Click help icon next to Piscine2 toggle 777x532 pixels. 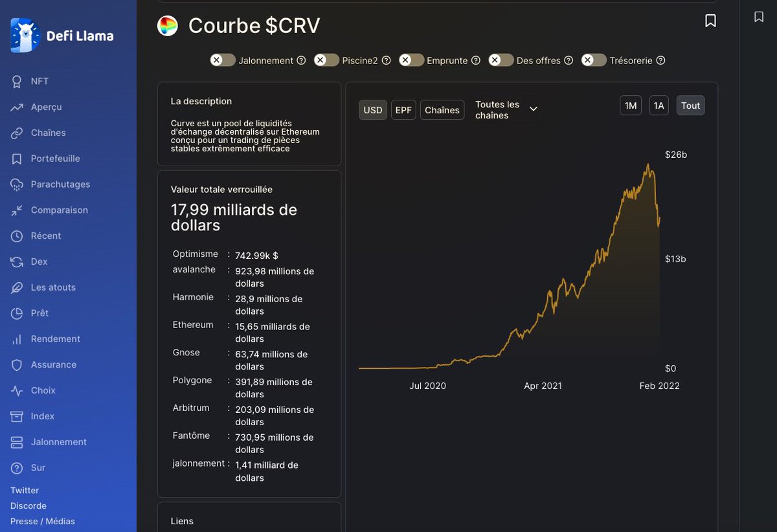(x=386, y=60)
